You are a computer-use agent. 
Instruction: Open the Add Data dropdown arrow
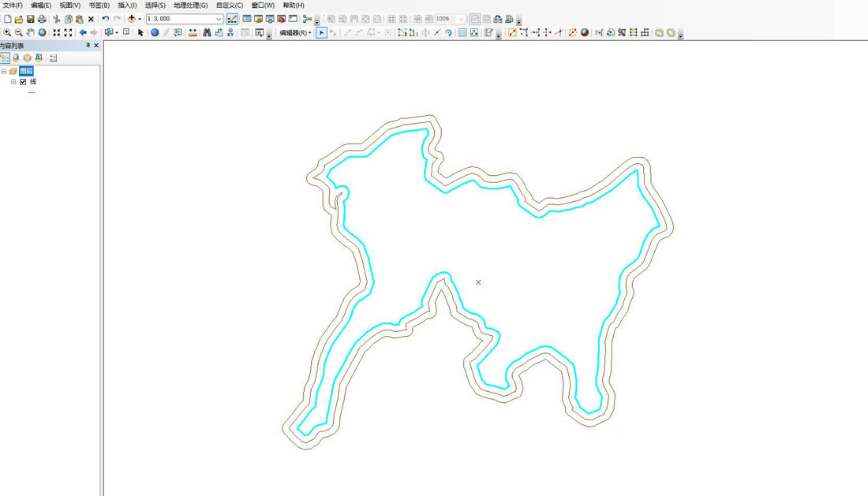point(140,19)
